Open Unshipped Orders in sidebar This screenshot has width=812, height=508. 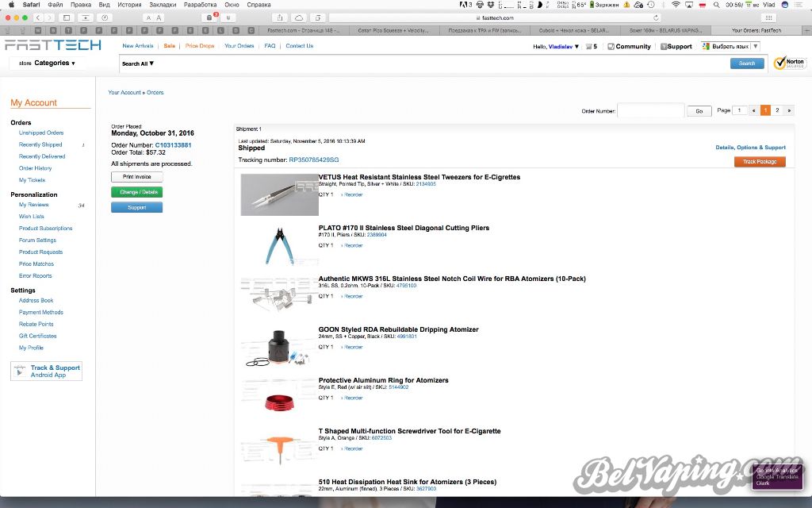click(41, 133)
